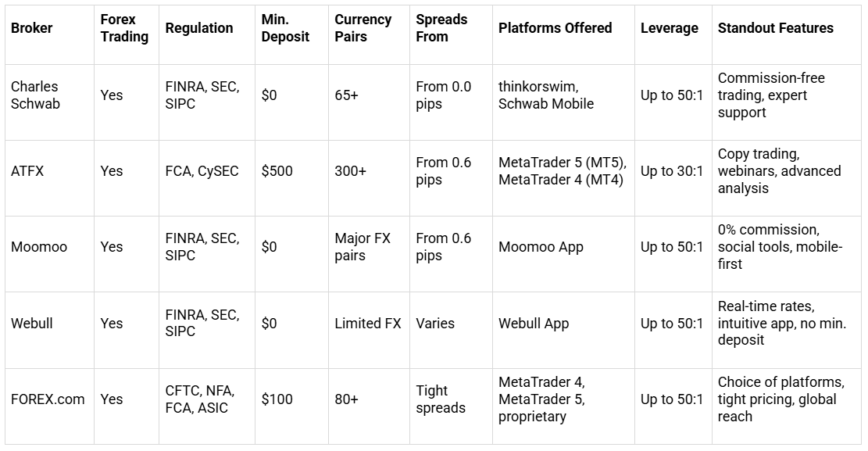Click the Webull App platform cell
This screenshot has height=451, width=868.
[x=534, y=323]
